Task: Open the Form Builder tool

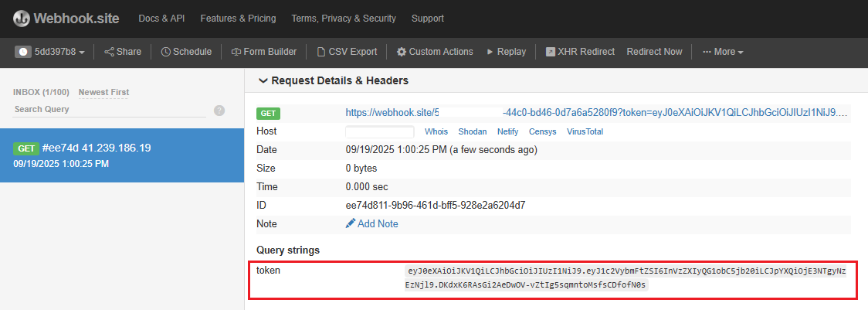Action: (x=264, y=52)
